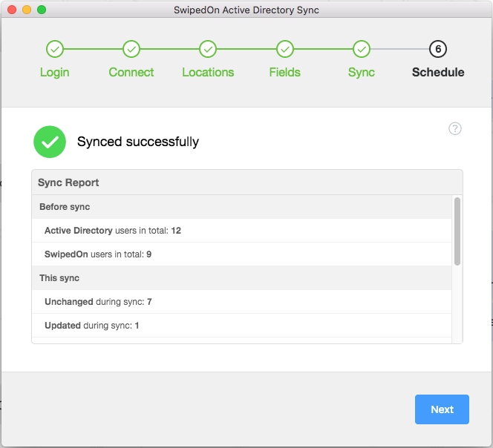493x448 pixels.
Task: Click the green Synced successfully checkmark icon
Action: click(50, 142)
